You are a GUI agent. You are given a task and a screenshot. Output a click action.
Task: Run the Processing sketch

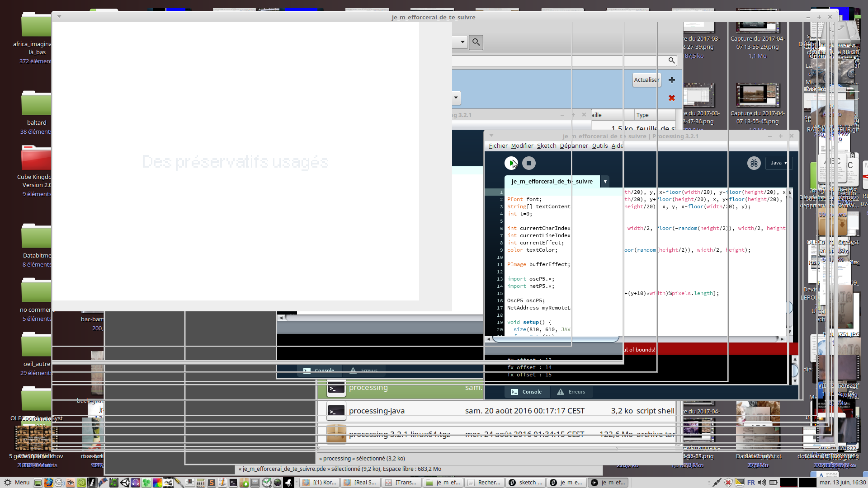point(511,163)
